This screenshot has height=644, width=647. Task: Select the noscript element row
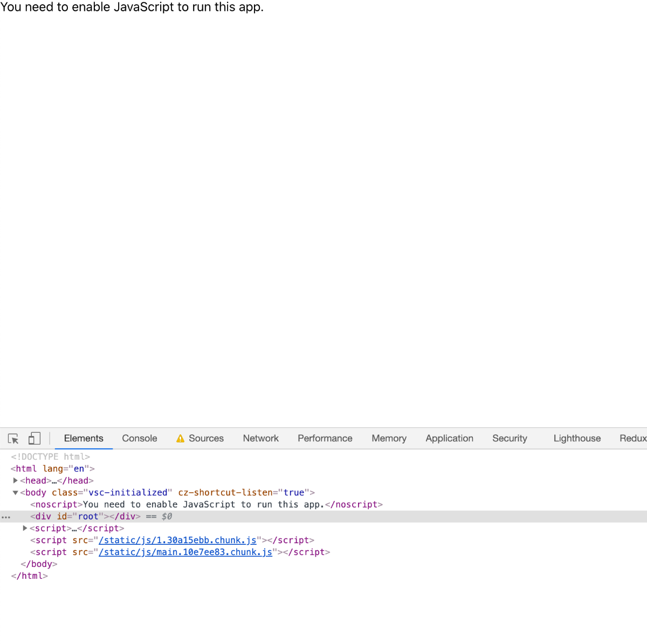tap(207, 504)
